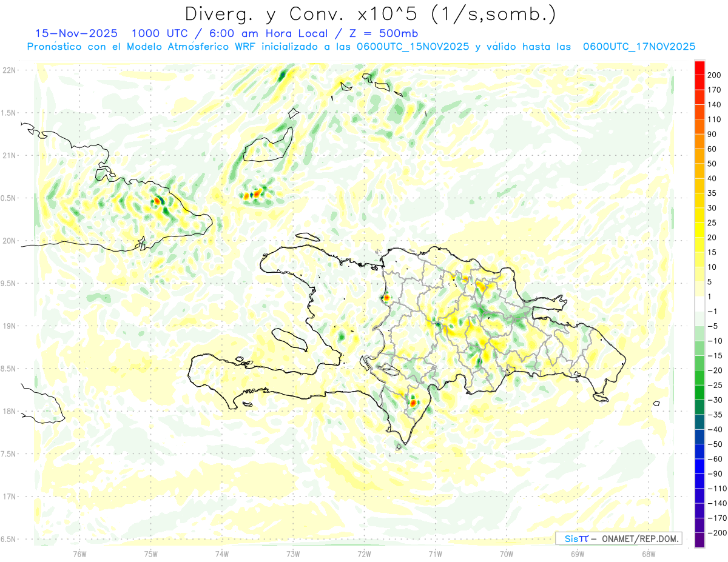Click the colorbar label '90'
This screenshot has width=728, height=562.
(712, 134)
